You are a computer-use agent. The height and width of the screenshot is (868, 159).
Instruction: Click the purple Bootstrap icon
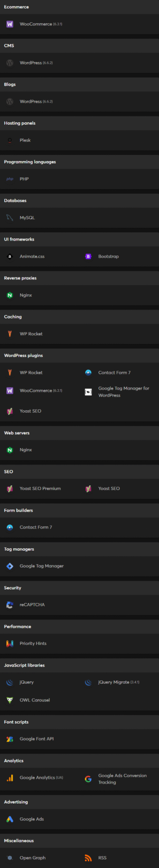click(88, 256)
